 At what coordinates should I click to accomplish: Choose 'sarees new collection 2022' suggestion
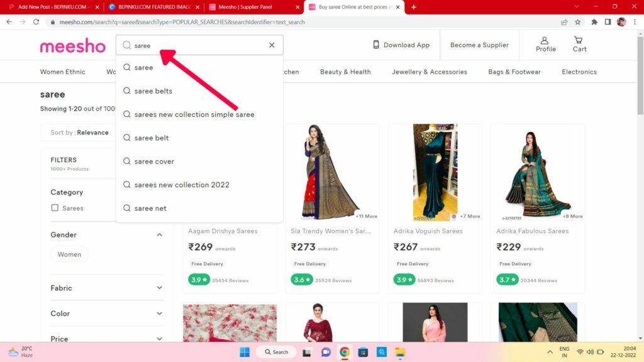[x=199, y=185]
